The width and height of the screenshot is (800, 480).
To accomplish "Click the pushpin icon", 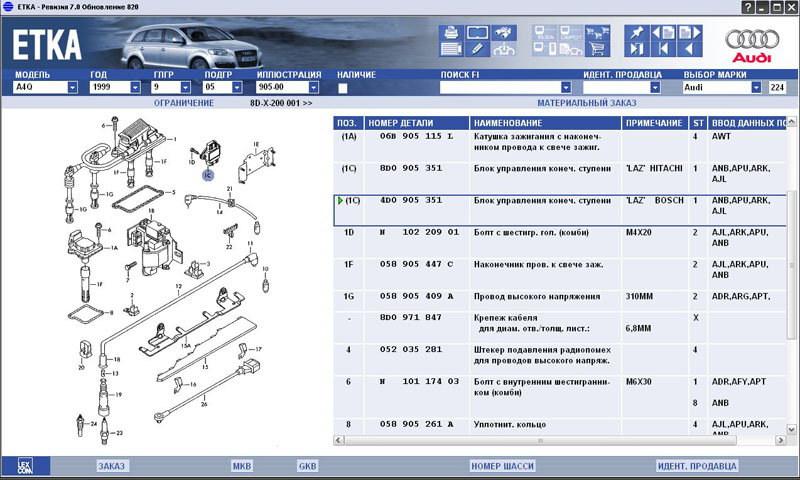I will [637, 33].
